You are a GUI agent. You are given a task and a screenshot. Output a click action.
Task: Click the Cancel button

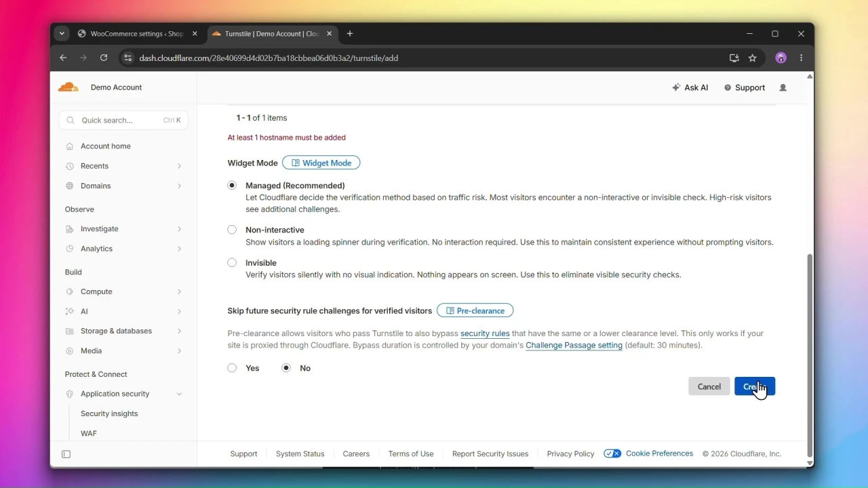point(709,386)
